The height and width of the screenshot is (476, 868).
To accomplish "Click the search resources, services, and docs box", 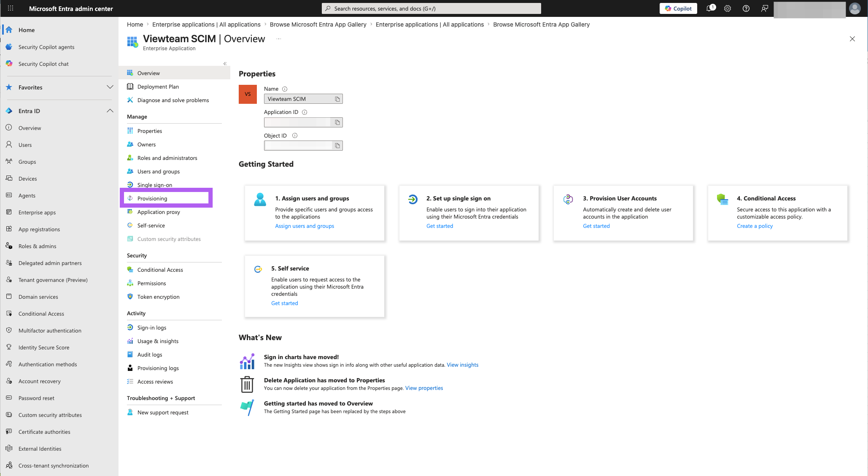I will 431,8.
